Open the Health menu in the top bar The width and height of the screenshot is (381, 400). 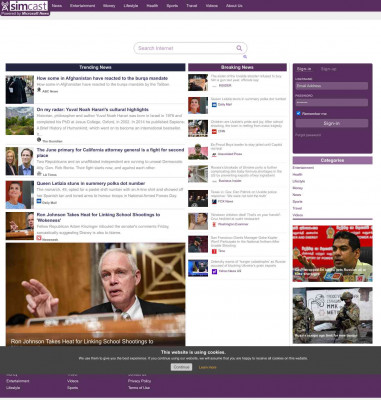(152, 6)
